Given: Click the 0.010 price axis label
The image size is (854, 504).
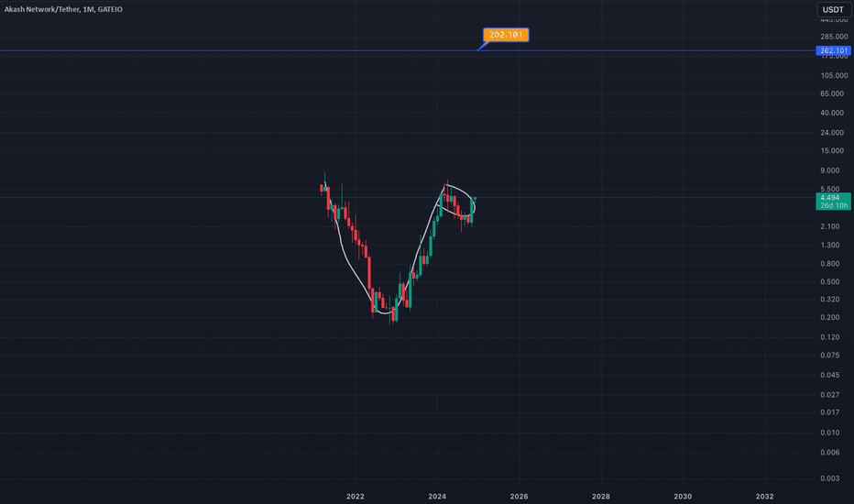Looking at the screenshot, I should (830, 433).
